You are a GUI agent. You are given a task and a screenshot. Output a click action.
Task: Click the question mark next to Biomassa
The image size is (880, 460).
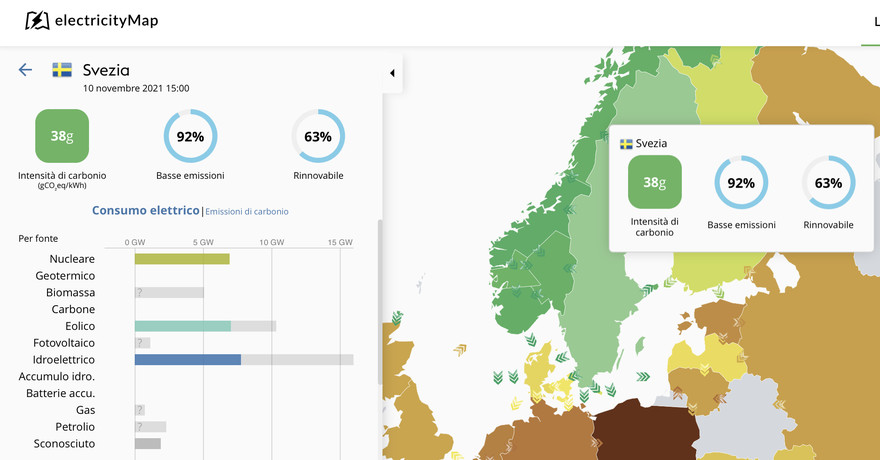point(140,293)
